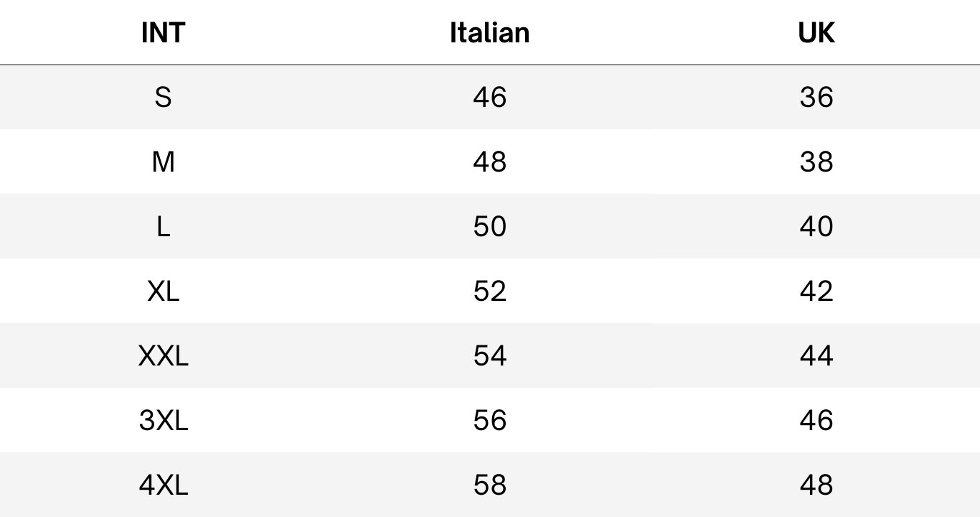The image size is (980, 517).
Task: Select the XXL size cell
Action: pos(163,356)
